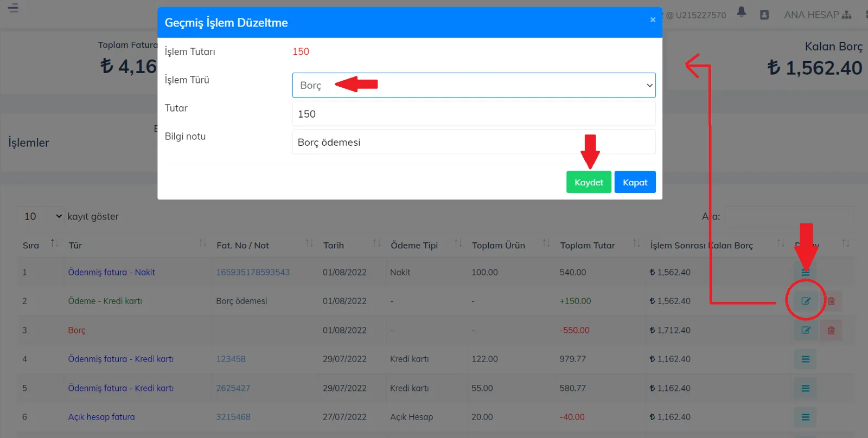Viewport: 868px width, 438px height.
Task: Open the Açık hesap fatura link
Action: point(101,417)
